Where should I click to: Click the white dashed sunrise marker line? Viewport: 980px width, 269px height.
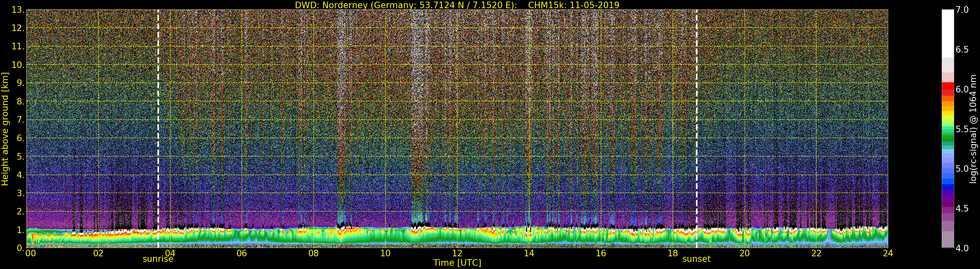[x=158, y=129]
